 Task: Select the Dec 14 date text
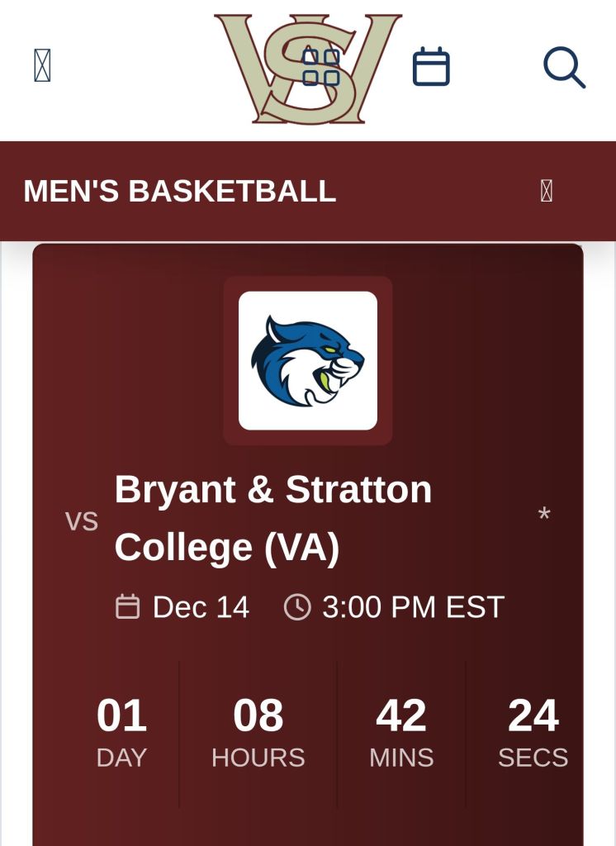201,607
